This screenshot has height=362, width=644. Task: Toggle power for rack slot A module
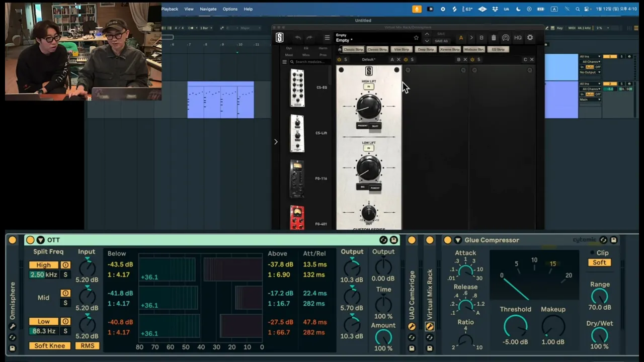[339, 60]
